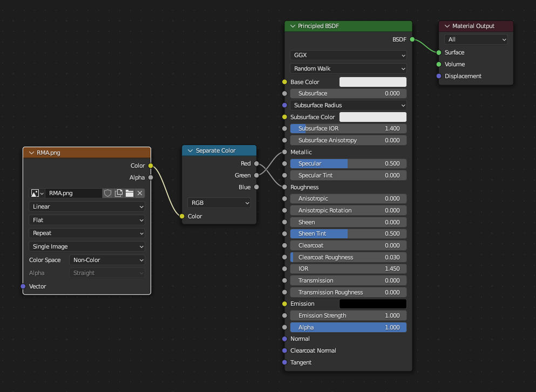The height and width of the screenshot is (392, 536).
Task: Click the Sheen Tint slider
Action: click(x=348, y=234)
